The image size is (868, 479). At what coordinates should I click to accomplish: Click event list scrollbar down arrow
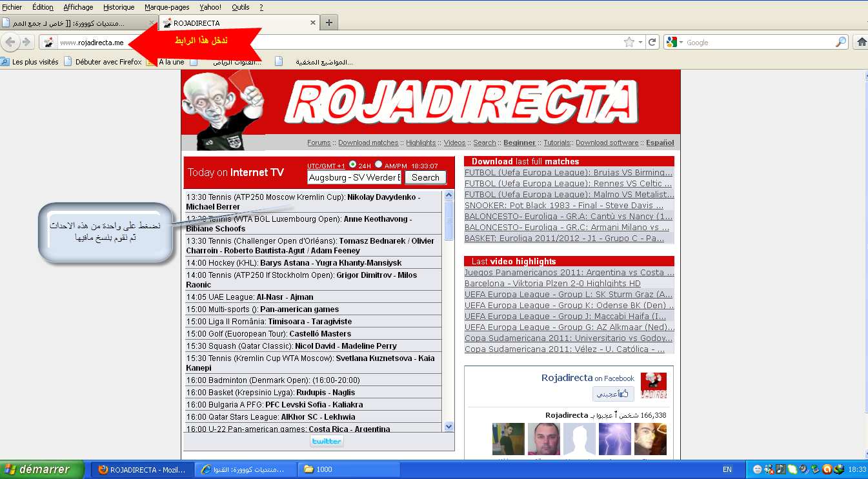449,426
